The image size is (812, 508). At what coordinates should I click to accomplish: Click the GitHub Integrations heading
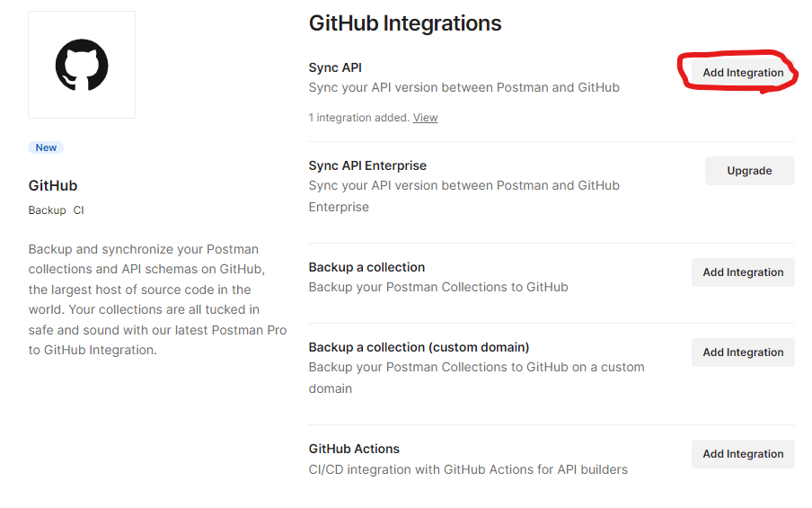coord(405,23)
